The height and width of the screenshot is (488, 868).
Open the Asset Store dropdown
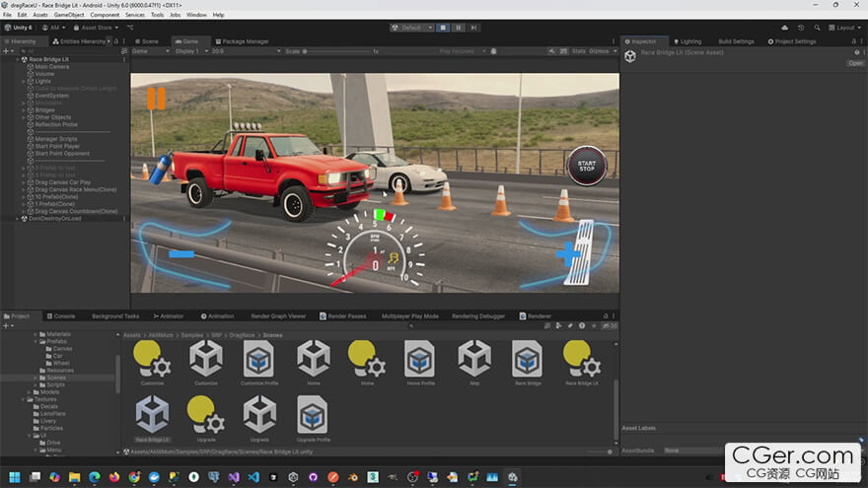point(97,28)
